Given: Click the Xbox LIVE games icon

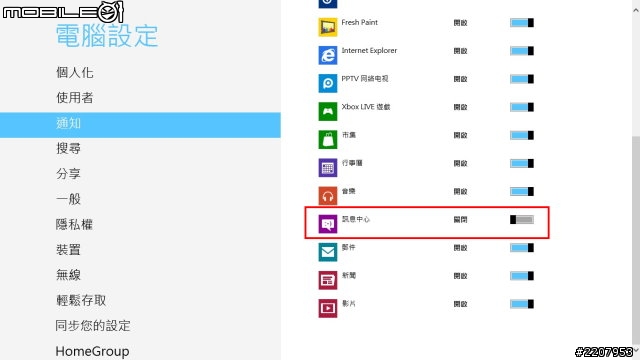Looking at the screenshot, I should tap(328, 111).
